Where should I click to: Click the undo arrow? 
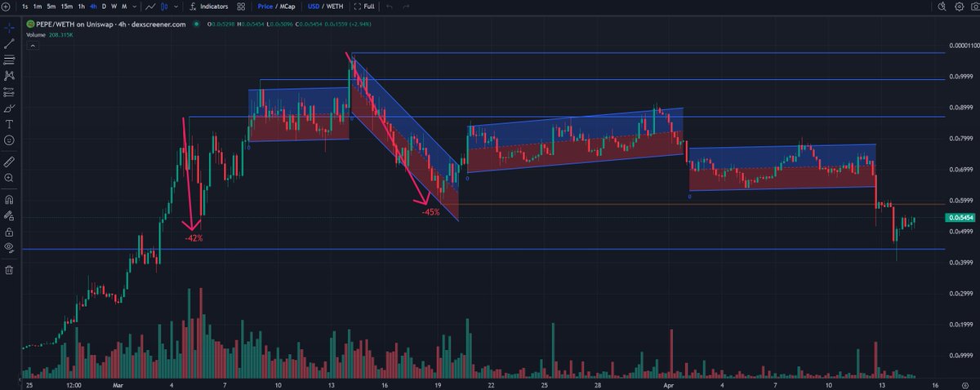click(x=388, y=6)
